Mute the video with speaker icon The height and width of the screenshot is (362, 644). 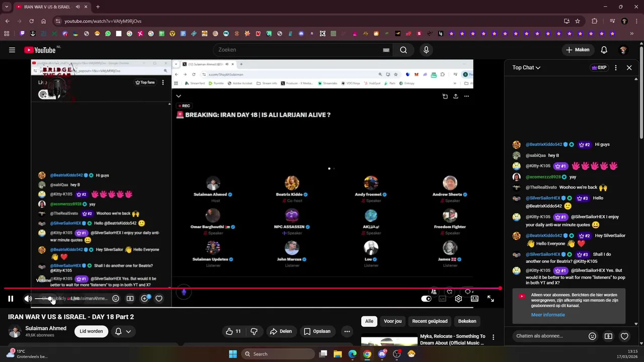28,299
